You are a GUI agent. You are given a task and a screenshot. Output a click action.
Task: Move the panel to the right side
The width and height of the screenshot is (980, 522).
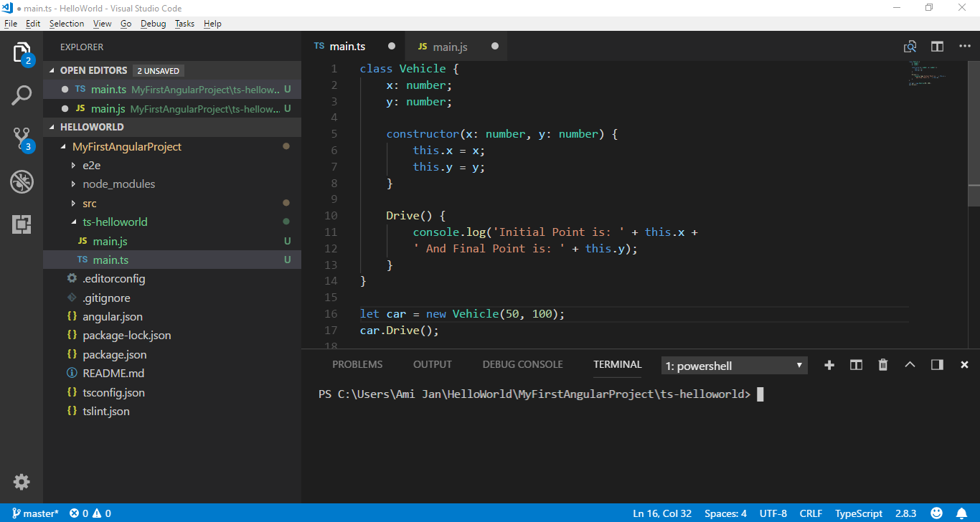point(937,365)
